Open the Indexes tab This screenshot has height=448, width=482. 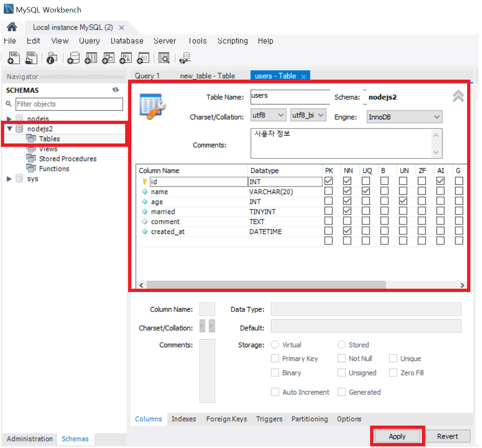point(184,419)
